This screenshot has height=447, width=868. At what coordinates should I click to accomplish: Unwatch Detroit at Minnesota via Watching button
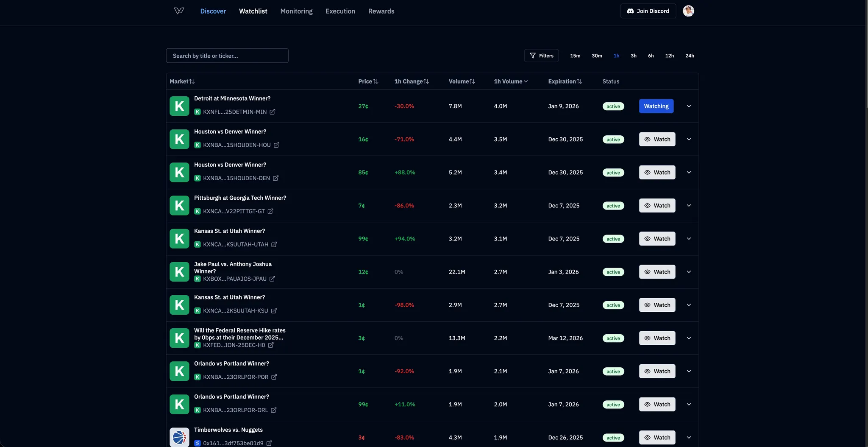(656, 106)
